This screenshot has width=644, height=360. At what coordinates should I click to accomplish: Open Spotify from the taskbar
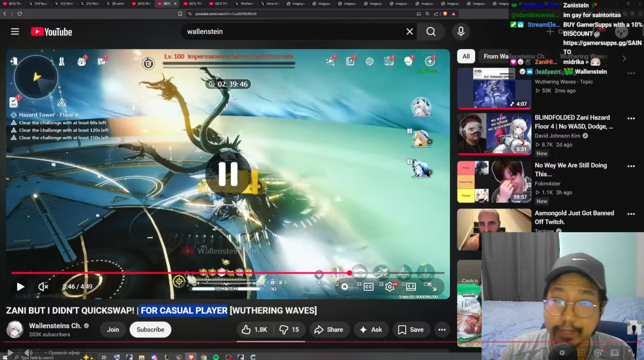pyautogui.click(x=216, y=357)
